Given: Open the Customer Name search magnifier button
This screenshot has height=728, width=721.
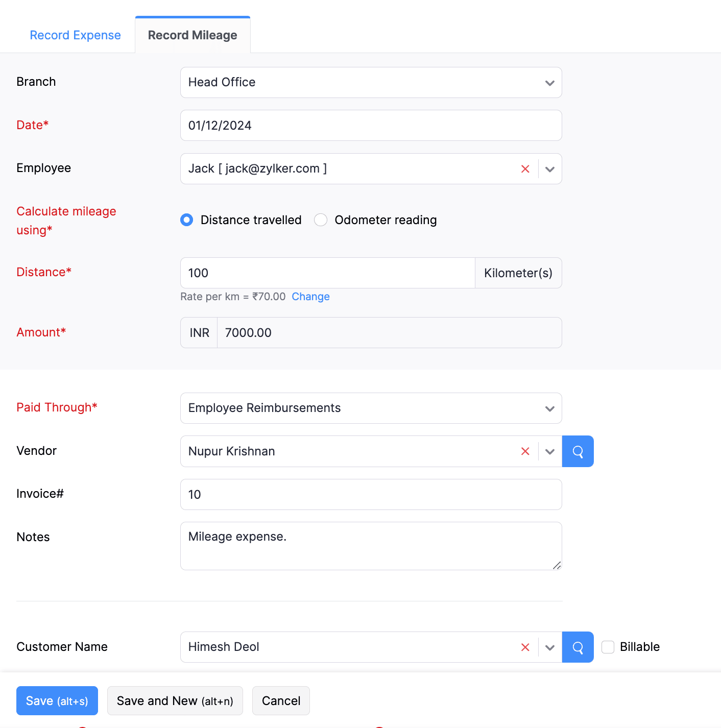Looking at the screenshot, I should point(578,647).
